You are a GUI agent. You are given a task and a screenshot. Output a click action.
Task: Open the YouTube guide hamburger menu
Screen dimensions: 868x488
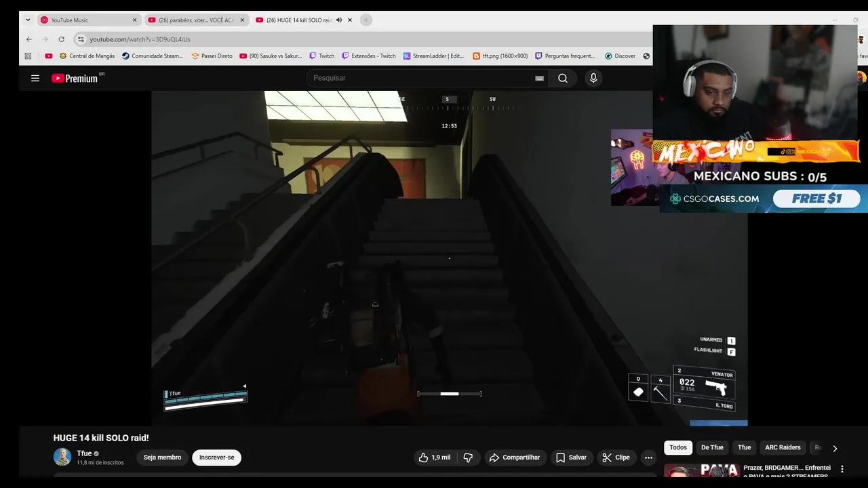tap(35, 78)
